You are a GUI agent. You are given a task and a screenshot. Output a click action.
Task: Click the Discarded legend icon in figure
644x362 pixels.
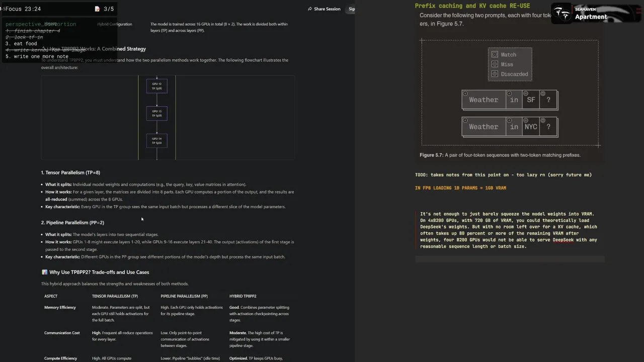pos(495,74)
